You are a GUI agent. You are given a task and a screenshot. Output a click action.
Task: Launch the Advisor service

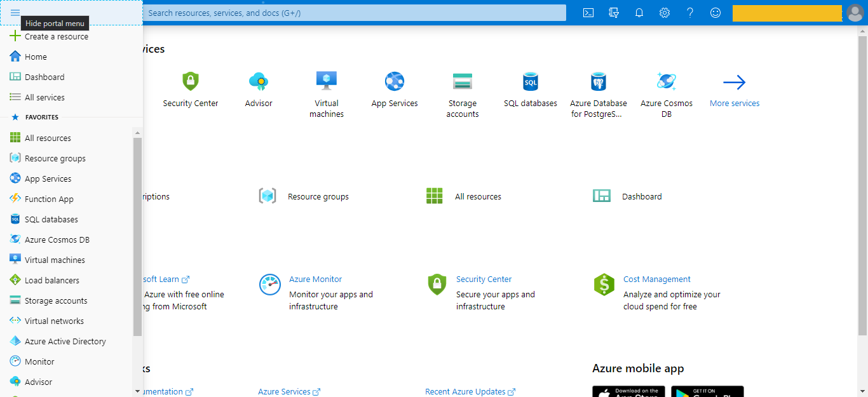(258, 89)
